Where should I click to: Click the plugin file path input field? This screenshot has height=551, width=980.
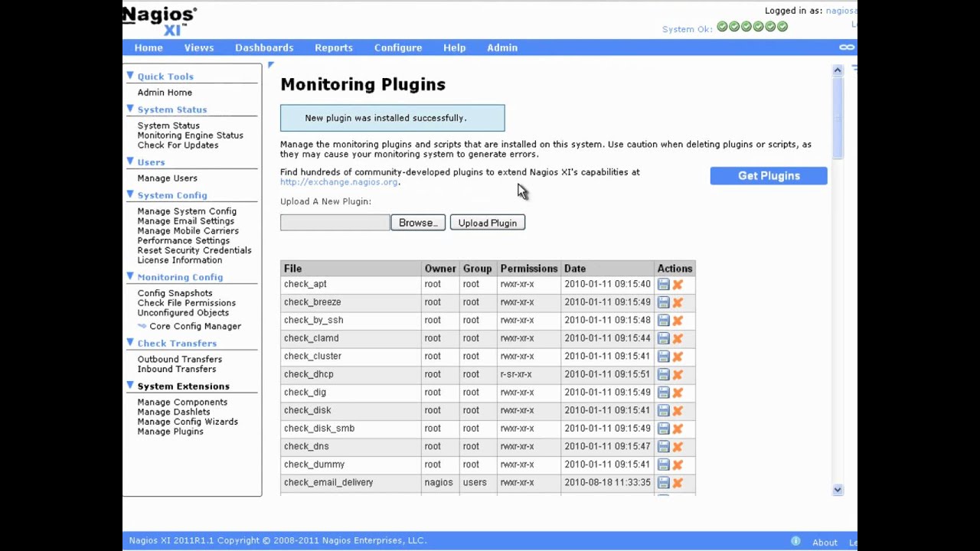[x=335, y=223]
